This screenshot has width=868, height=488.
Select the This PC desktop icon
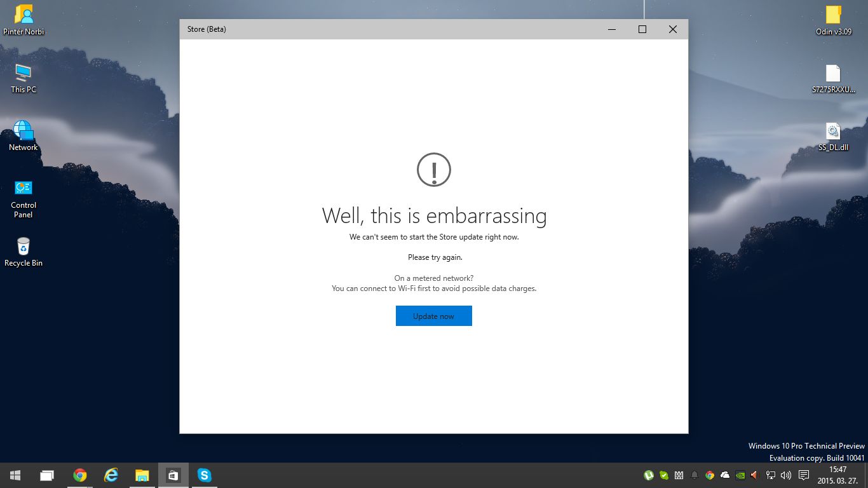[x=24, y=78]
